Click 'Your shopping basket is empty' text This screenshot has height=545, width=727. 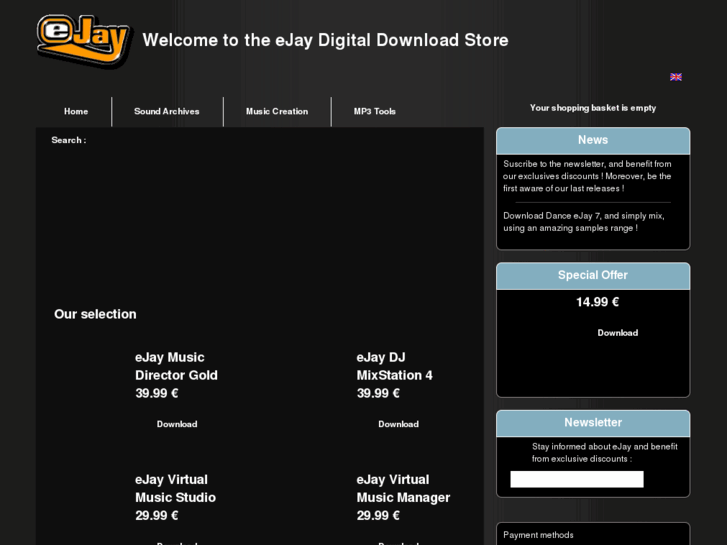coord(593,108)
